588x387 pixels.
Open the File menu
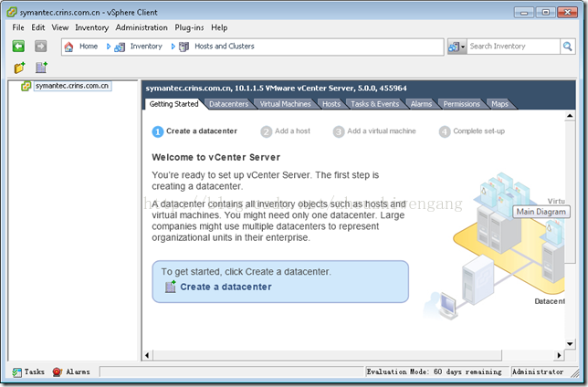coord(18,27)
